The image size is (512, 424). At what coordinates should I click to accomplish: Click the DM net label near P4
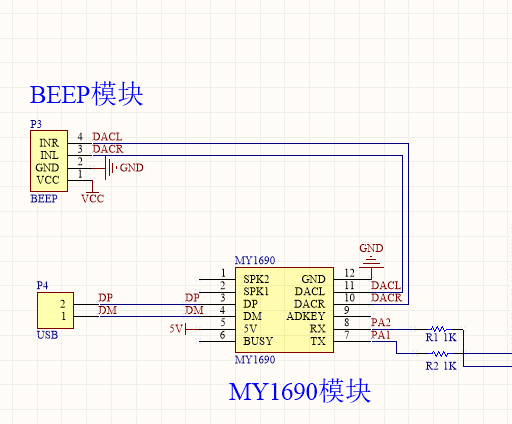coord(108,310)
